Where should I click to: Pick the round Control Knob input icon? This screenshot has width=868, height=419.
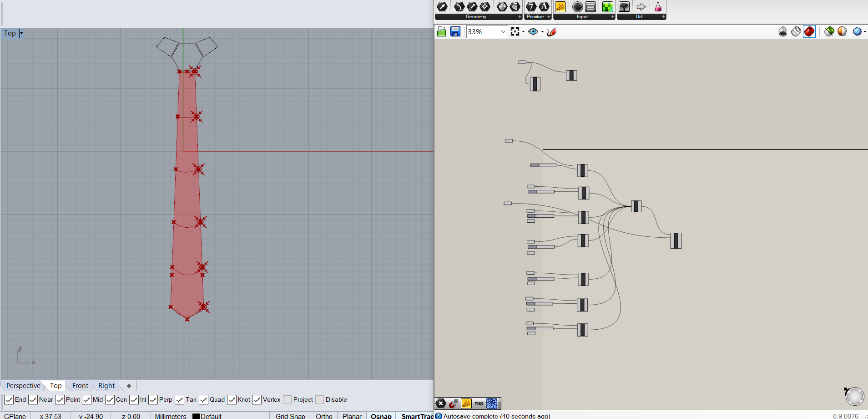[x=578, y=7]
